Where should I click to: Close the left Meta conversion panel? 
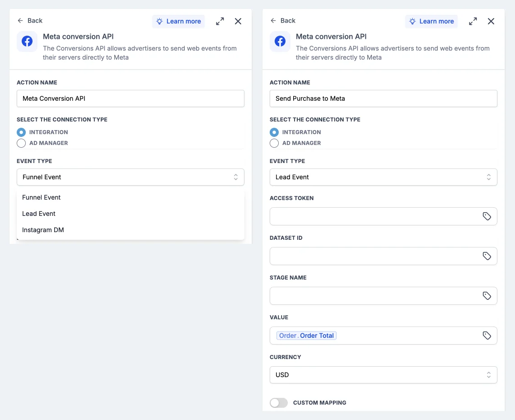(x=238, y=21)
